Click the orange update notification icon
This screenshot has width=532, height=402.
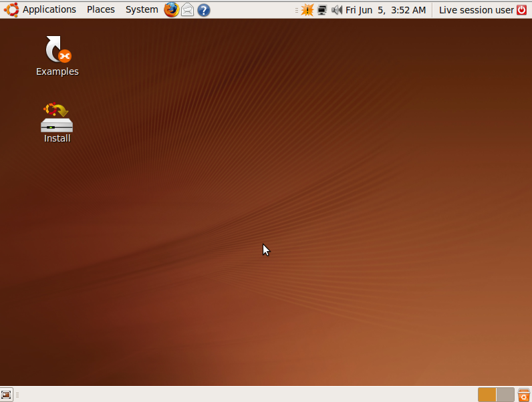click(x=307, y=10)
